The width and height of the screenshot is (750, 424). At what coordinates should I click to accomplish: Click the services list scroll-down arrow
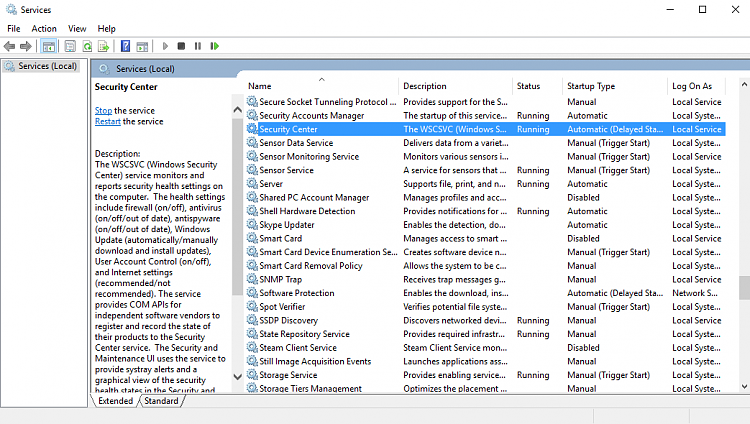click(x=744, y=387)
